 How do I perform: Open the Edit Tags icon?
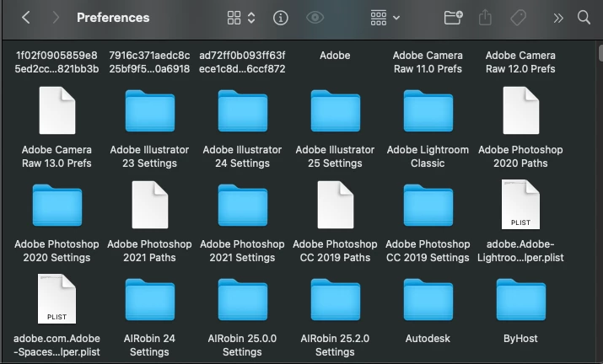coord(518,18)
